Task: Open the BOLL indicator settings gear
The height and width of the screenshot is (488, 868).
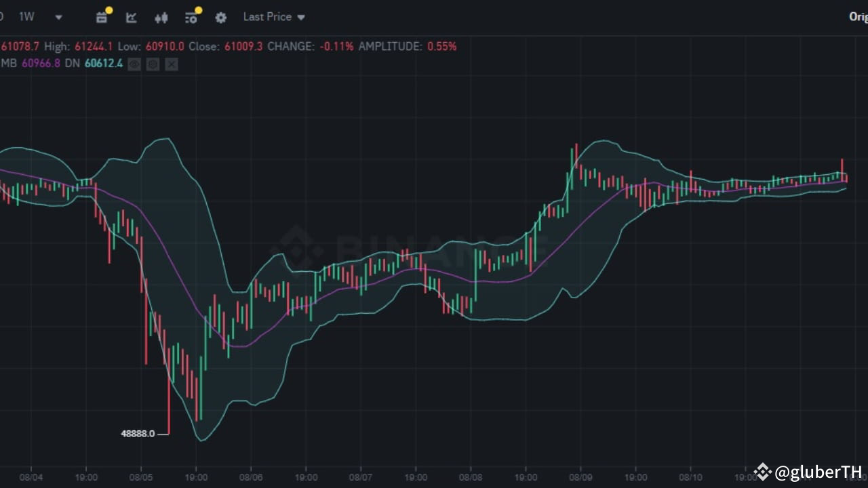Action: point(153,64)
